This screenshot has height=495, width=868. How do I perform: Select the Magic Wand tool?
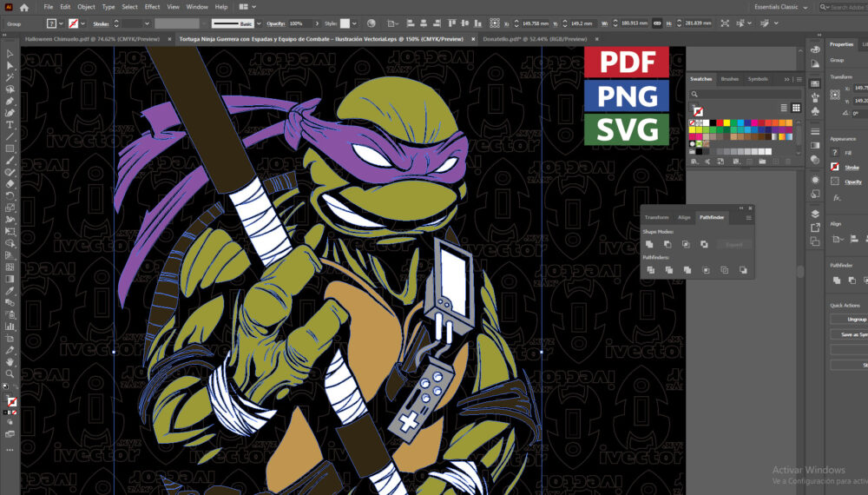point(10,77)
